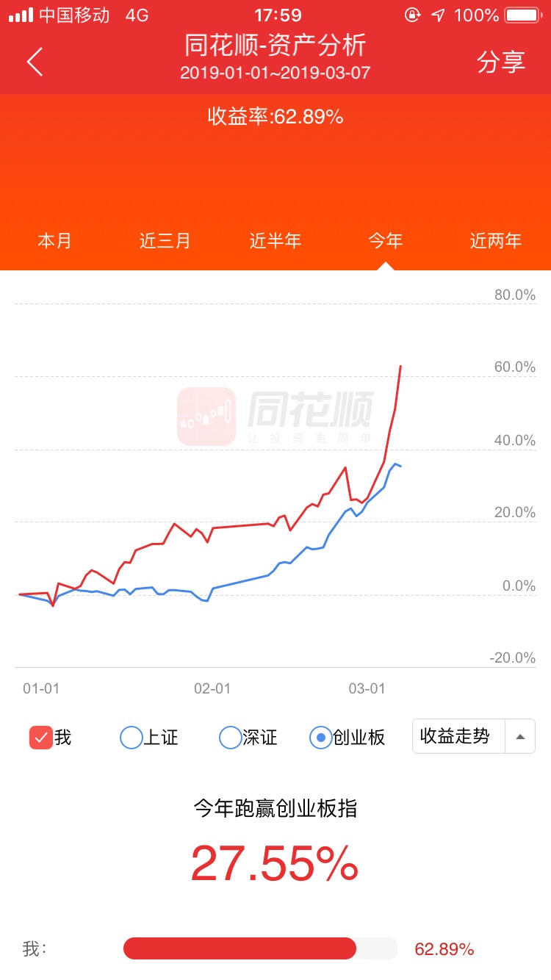Tap the red 我 return progress bar
The width and height of the screenshot is (551, 980).
point(240,948)
